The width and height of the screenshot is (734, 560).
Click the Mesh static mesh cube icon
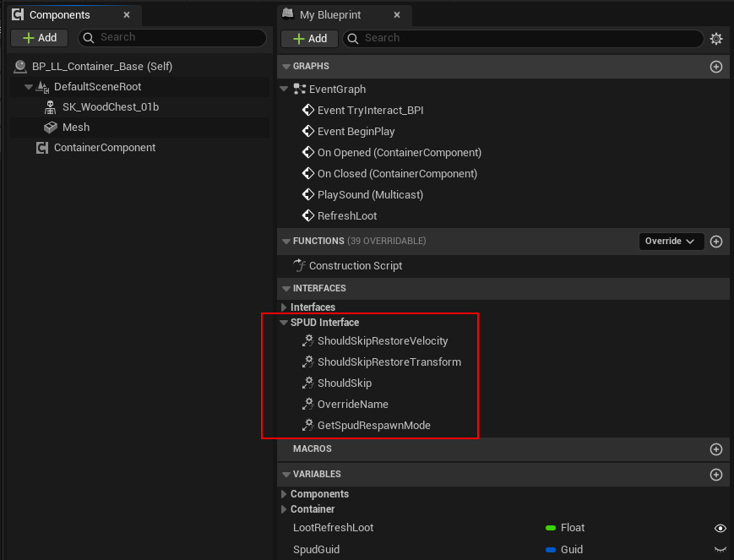coord(50,128)
